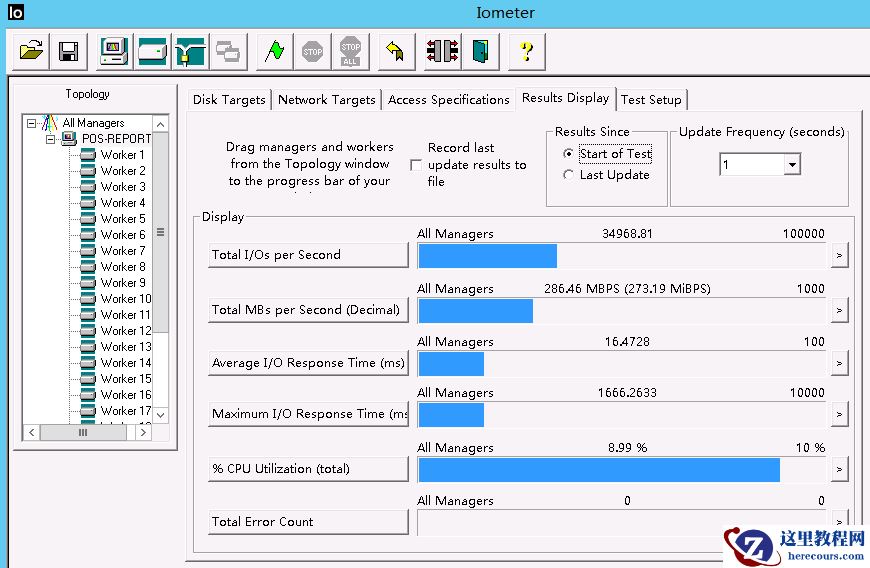Switch to the Disk Targets tab

(229, 100)
